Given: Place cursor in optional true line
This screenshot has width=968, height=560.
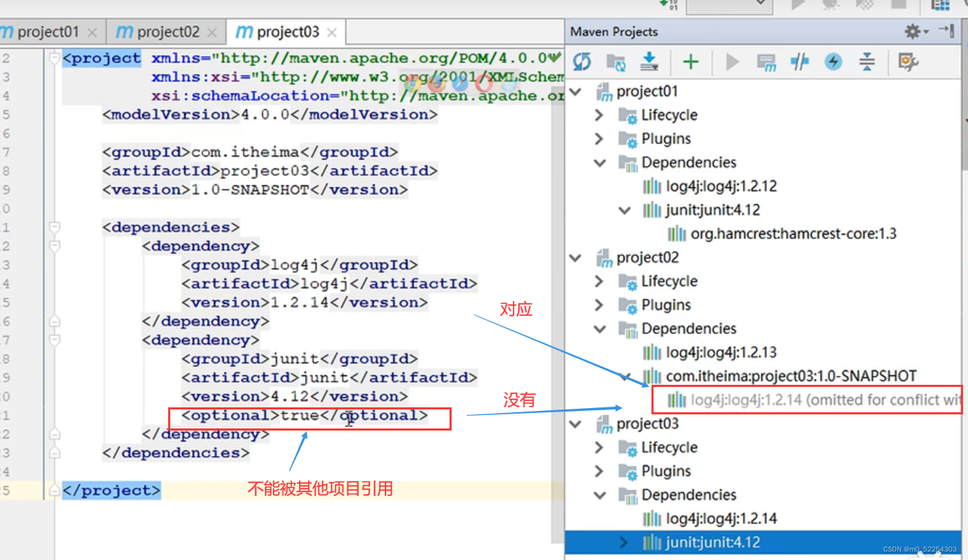Looking at the screenshot, I should coord(305,416).
